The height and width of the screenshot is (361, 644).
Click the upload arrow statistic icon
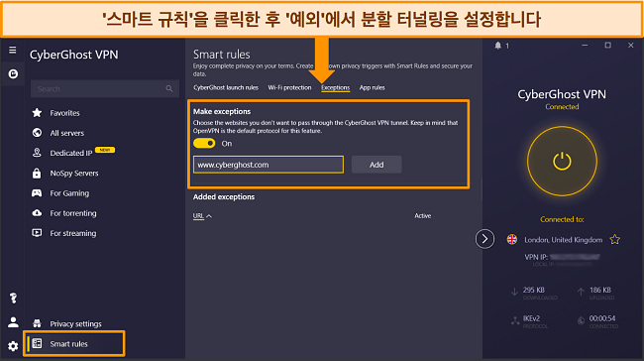(581, 292)
